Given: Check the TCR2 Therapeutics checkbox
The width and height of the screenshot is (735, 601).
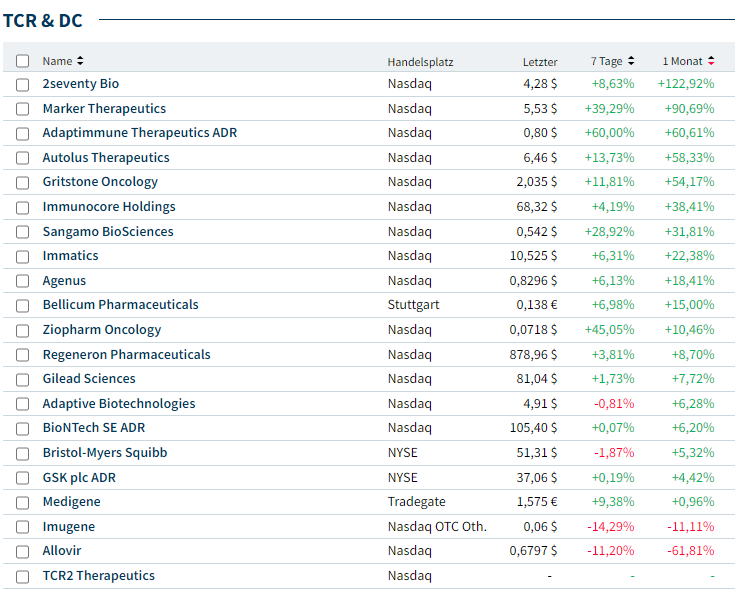Looking at the screenshot, I should click(23, 576).
